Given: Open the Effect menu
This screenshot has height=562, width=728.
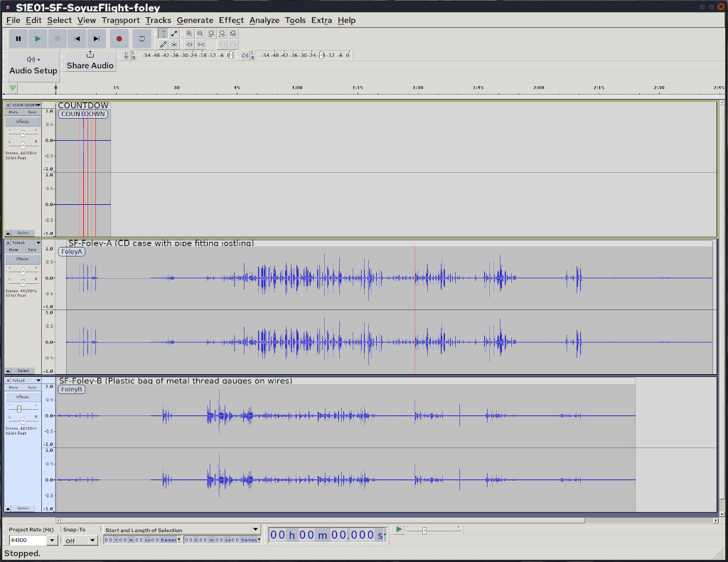Looking at the screenshot, I should coord(231,21).
